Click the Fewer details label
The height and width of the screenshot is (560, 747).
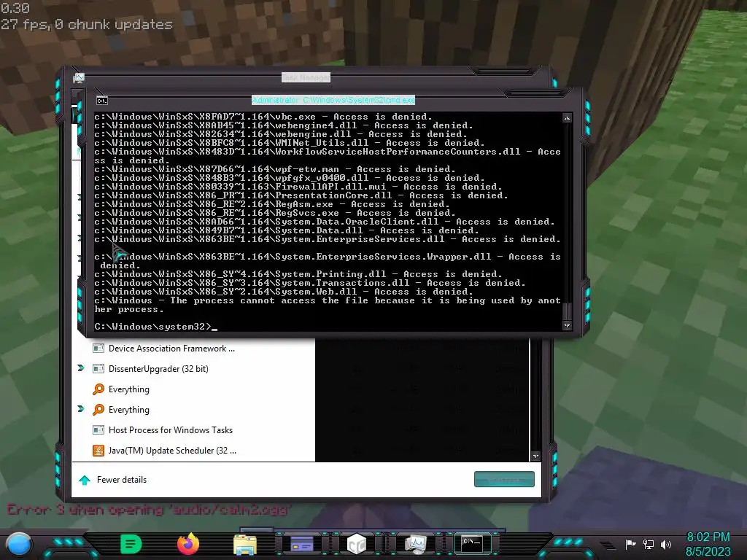pyautogui.click(x=122, y=480)
